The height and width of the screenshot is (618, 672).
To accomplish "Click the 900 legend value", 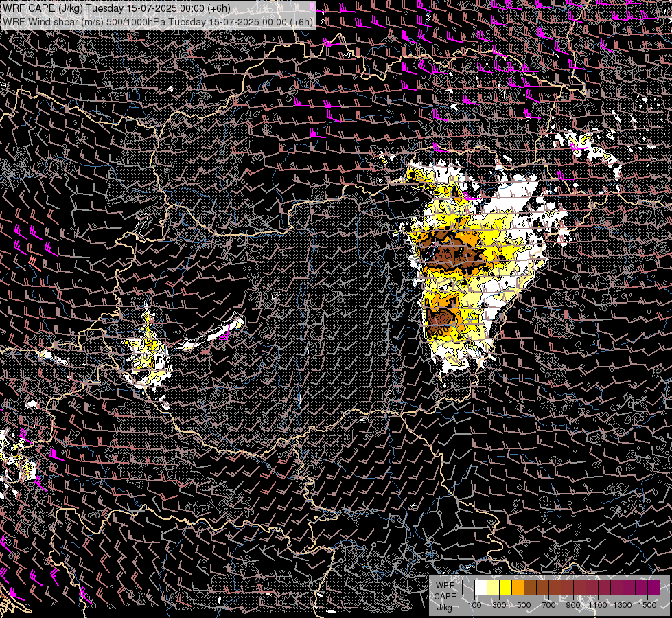I will [573, 605].
